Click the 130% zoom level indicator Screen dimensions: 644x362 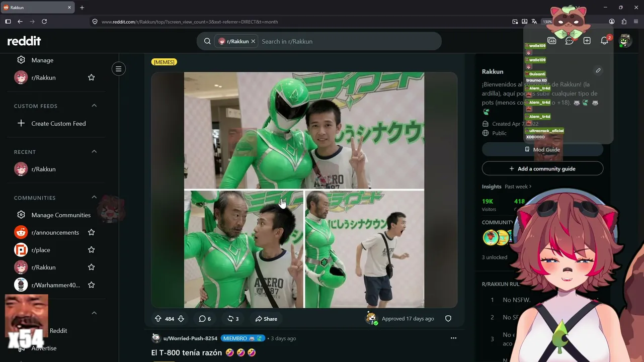point(547,22)
